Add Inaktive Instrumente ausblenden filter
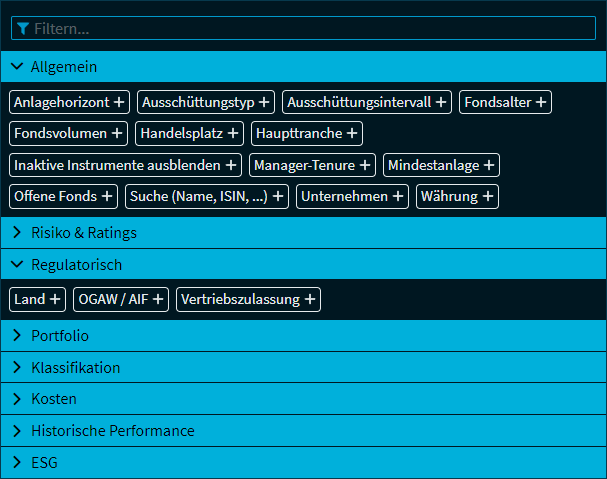The width and height of the screenshot is (607, 479). 232,165
